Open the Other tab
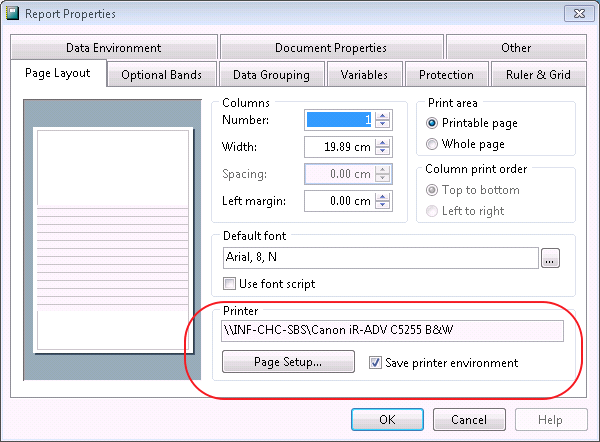Screen dimensions: 600x442 click(x=516, y=47)
